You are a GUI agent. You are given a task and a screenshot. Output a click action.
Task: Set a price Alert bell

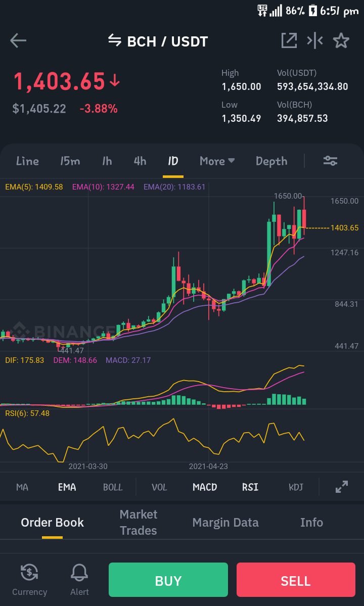[x=79, y=580]
